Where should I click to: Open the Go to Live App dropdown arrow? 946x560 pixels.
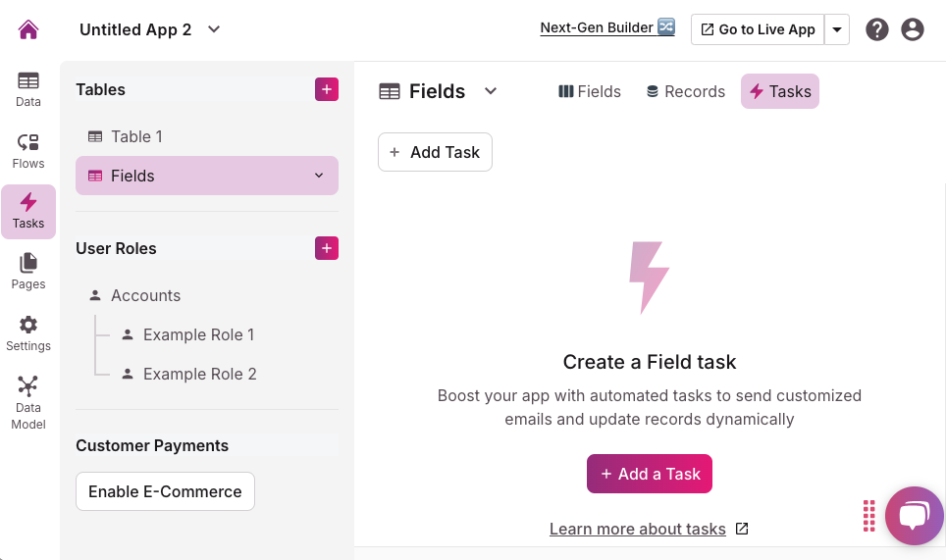[x=837, y=29]
